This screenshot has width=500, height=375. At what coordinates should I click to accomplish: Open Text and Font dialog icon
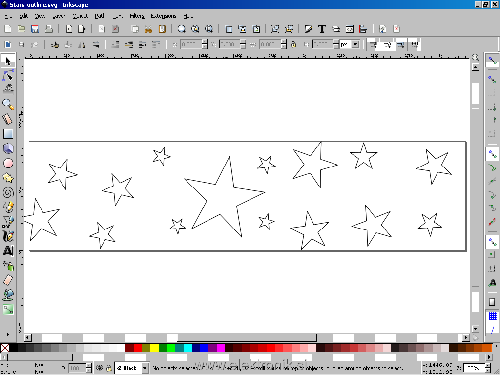pyautogui.click(x=322, y=29)
